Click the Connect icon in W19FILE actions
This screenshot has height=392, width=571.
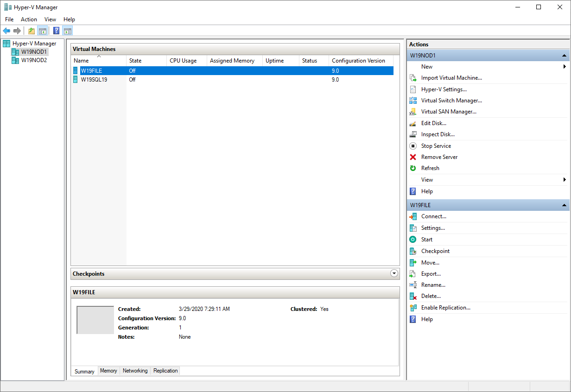(413, 216)
